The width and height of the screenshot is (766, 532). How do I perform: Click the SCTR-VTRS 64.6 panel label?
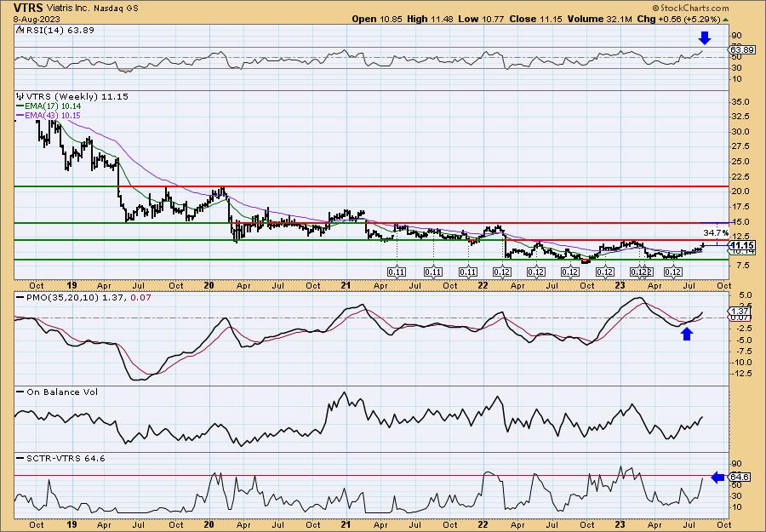(66, 458)
